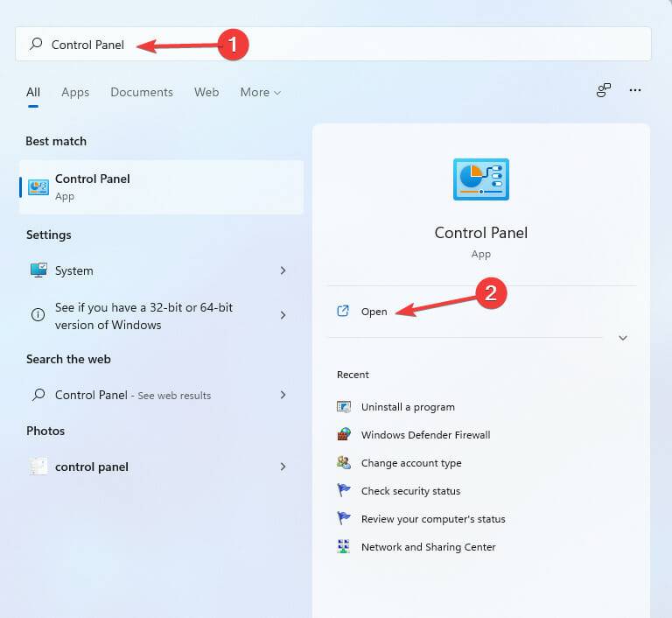Click the Review your computer's status flag icon
This screenshot has height=618, width=672.
point(344,518)
